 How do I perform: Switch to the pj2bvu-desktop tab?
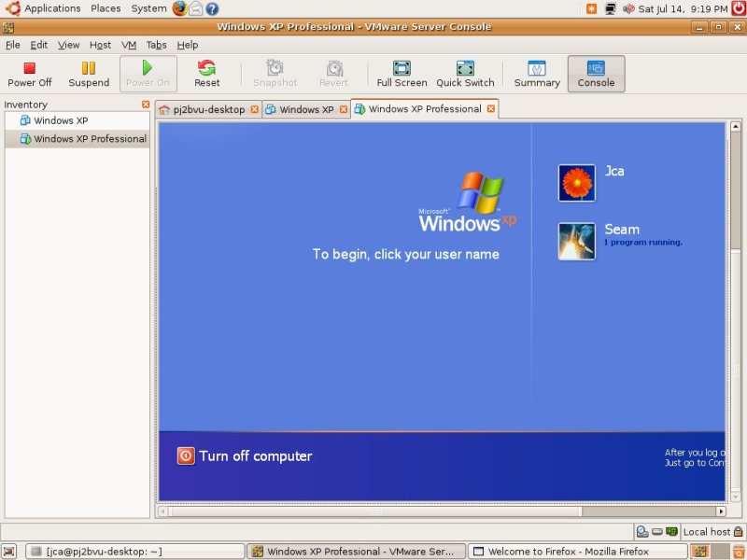[x=208, y=109]
